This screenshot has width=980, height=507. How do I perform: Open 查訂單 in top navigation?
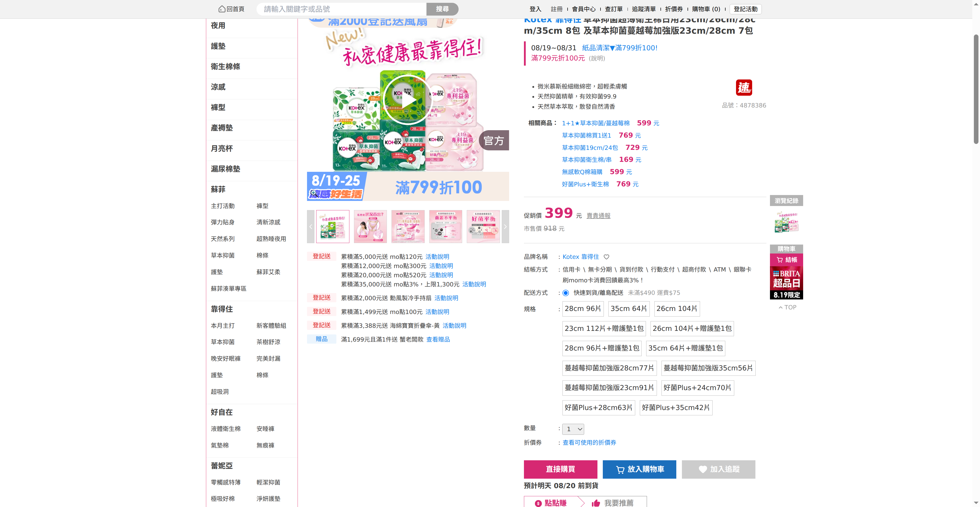(x=614, y=9)
